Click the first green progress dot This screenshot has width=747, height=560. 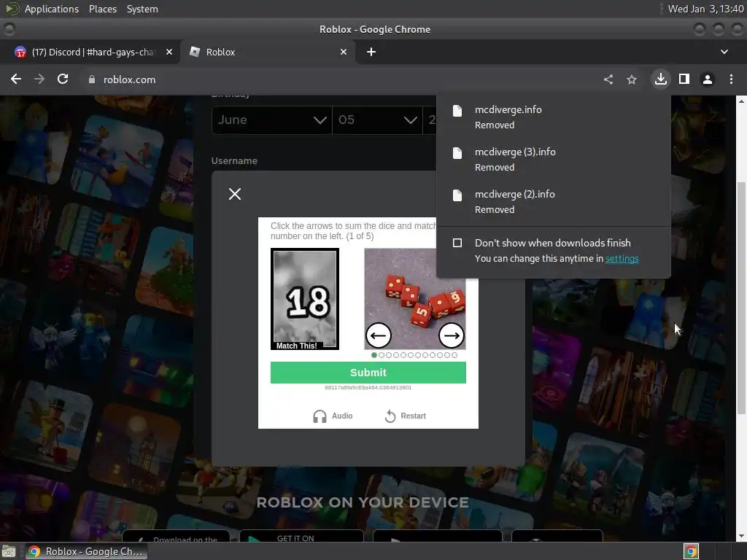374,355
